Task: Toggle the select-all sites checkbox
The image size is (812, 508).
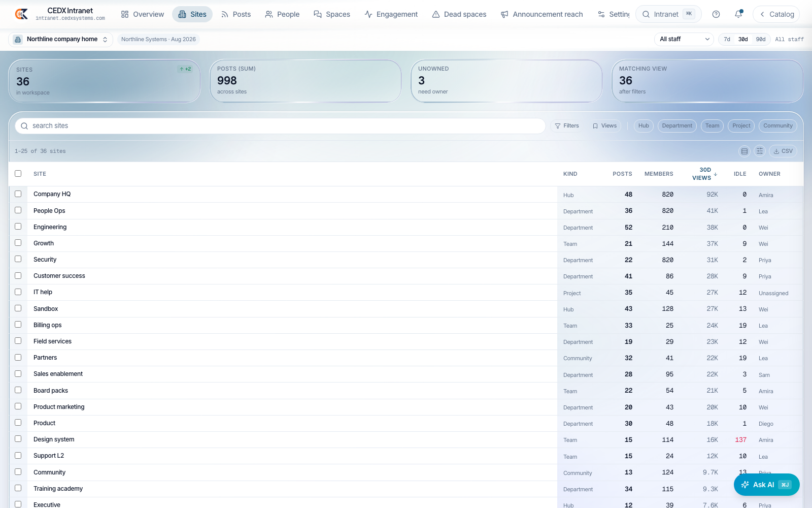Action: [x=18, y=174]
